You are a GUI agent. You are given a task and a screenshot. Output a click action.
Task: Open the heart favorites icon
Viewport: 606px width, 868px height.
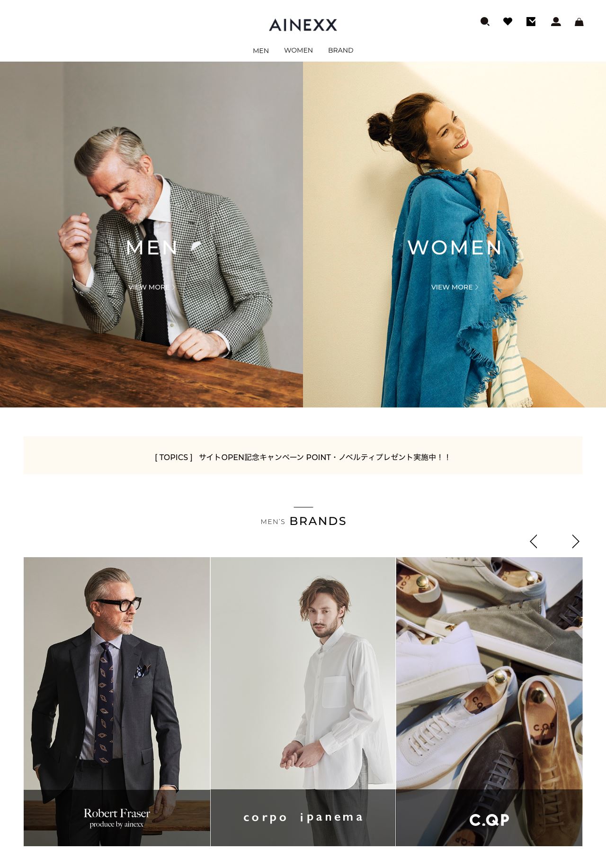[508, 21]
